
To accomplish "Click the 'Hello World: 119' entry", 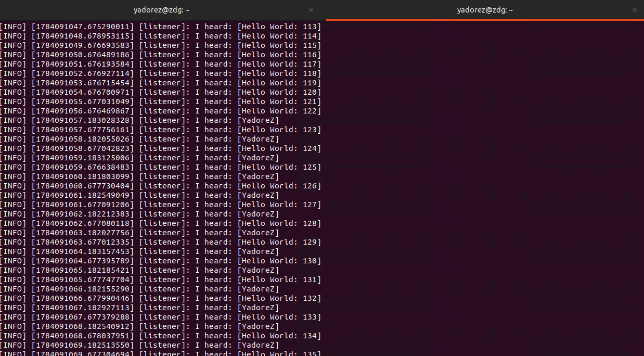I will [x=161, y=83].
